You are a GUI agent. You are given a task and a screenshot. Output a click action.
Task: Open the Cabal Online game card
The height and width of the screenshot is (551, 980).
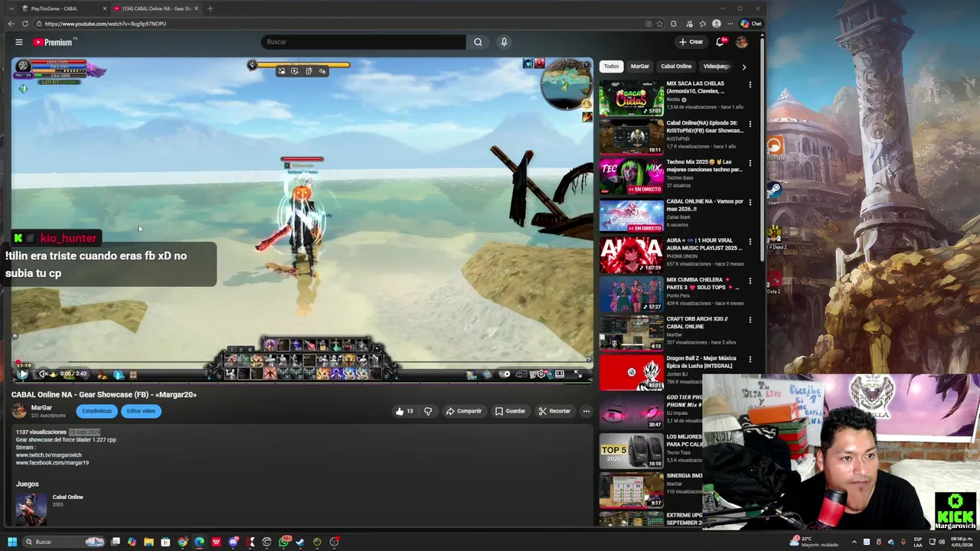50,508
